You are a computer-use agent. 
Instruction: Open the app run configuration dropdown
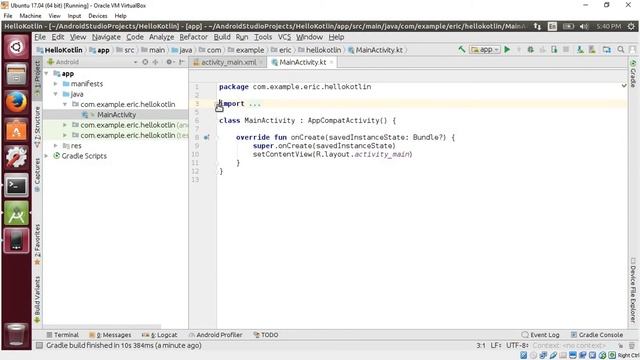pos(485,49)
